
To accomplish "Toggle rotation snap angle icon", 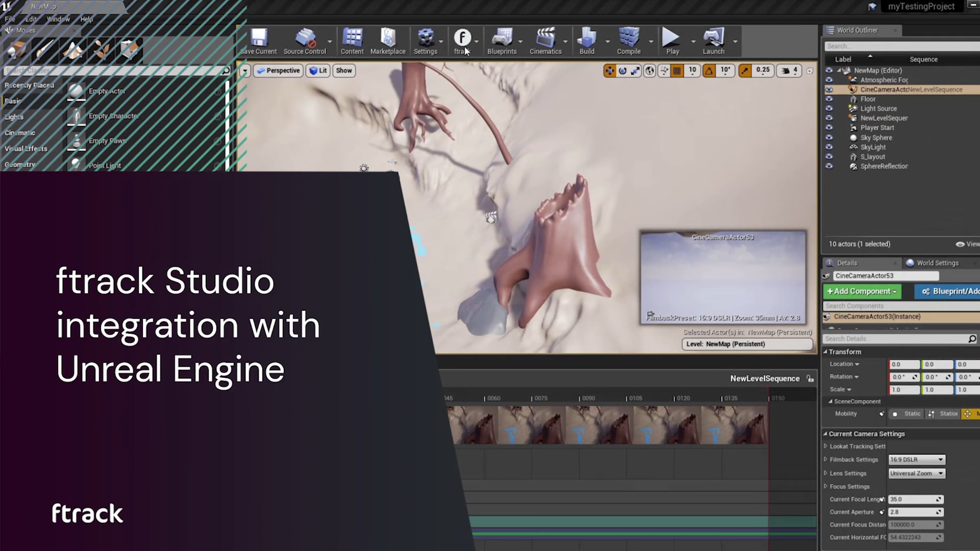I will pyautogui.click(x=709, y=71).
